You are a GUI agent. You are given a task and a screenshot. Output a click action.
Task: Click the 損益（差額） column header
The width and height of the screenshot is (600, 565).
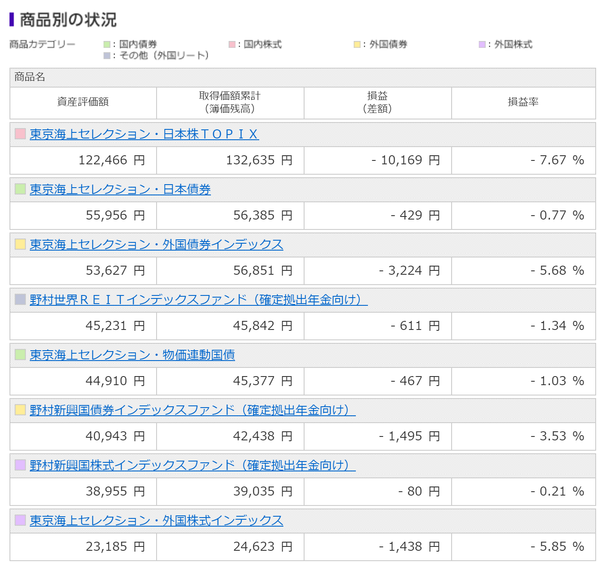377,102
